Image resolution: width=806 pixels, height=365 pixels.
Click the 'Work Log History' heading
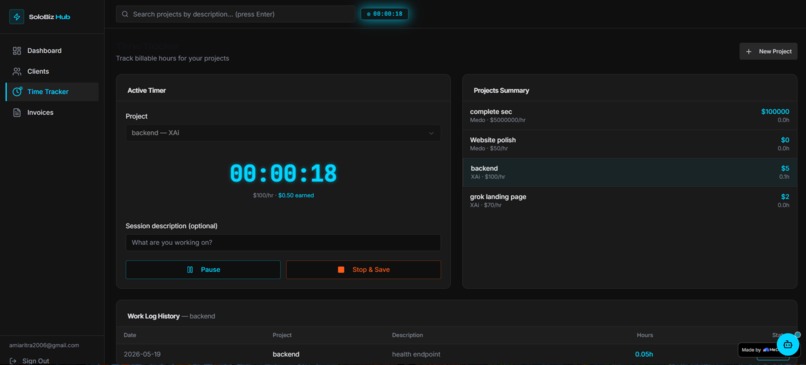click(153, 316)
